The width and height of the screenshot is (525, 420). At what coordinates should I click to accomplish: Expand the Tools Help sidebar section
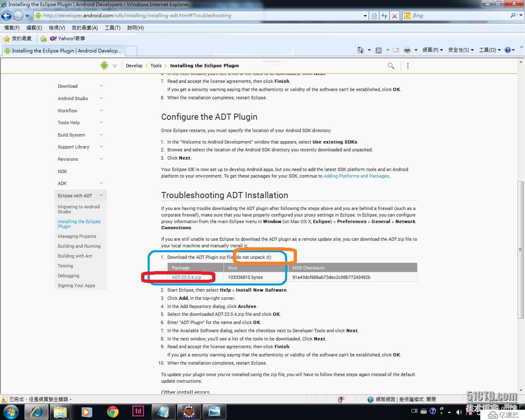click(x=101, y=123)
